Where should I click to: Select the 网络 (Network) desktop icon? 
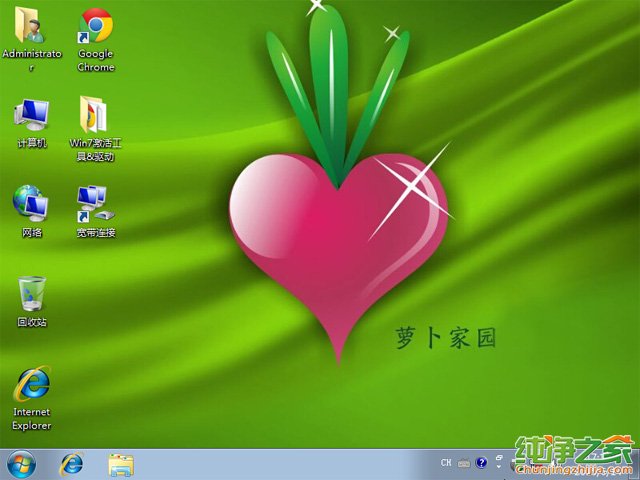coord(31,203)
